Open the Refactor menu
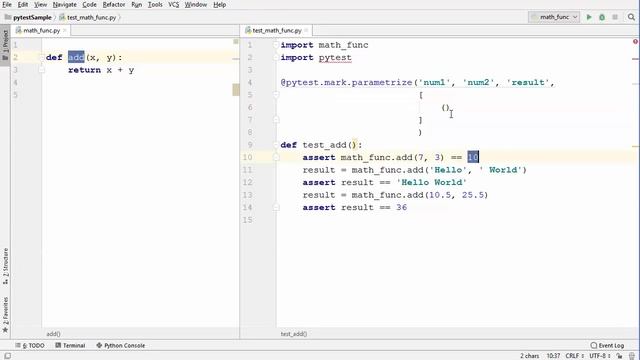 pyautogui.click(x=114, y=4)
